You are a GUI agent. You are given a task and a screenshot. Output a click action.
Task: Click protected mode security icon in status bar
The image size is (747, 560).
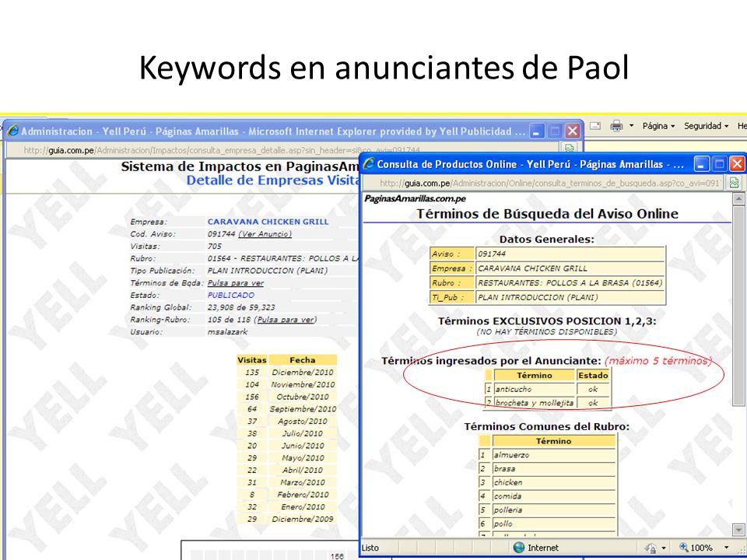coord(651,548)
